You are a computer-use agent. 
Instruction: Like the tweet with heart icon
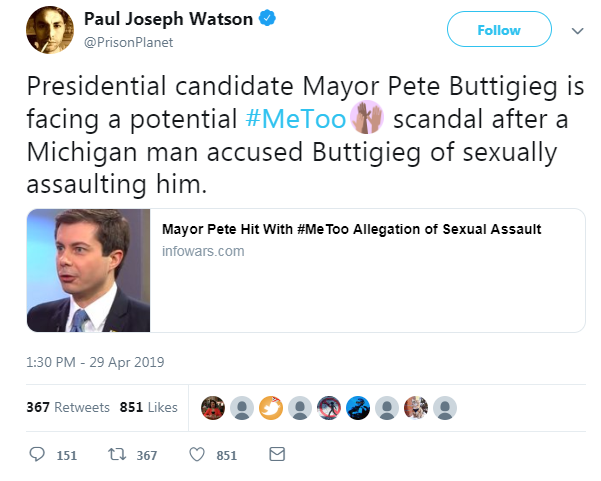pyautogui.click(x=197, y=454)
